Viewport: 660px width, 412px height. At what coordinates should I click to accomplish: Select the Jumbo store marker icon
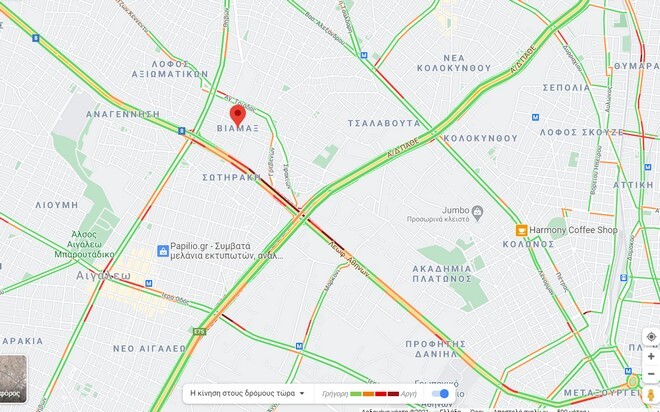[477, 213]
